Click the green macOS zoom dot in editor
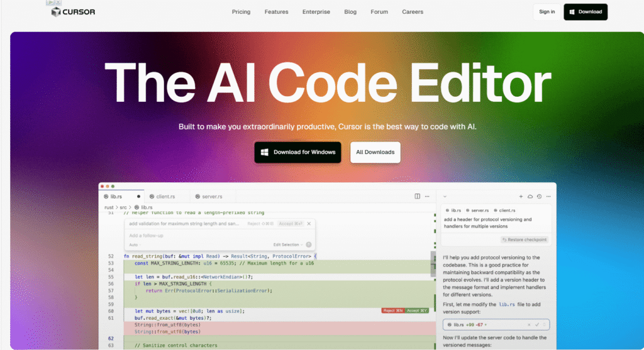 point(113,186)
